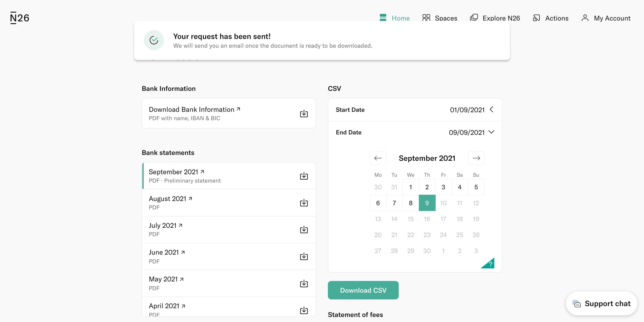The width and height of the screenshot is (644, 322).
Task: Select September 1 in the calendar
Action: [x=411, y=187]
